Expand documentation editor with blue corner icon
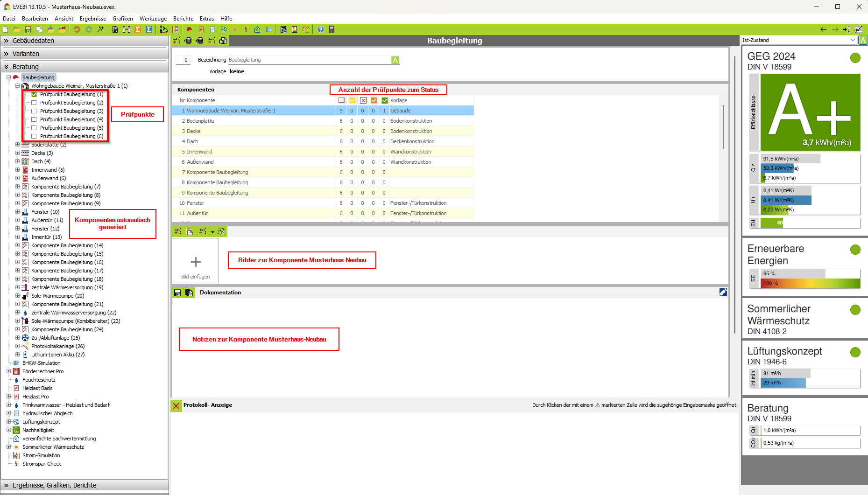Screen dimensions: 868x495 [x=723, y=292]
